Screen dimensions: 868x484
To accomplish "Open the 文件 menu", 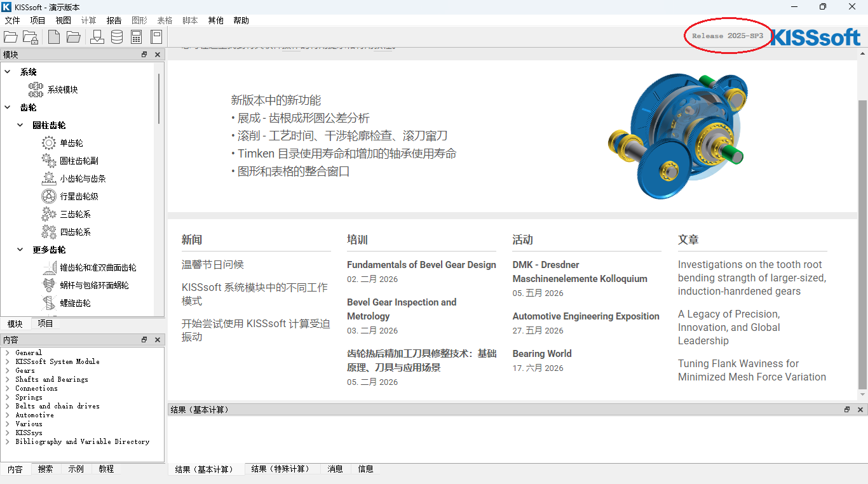I will (12, 20).
